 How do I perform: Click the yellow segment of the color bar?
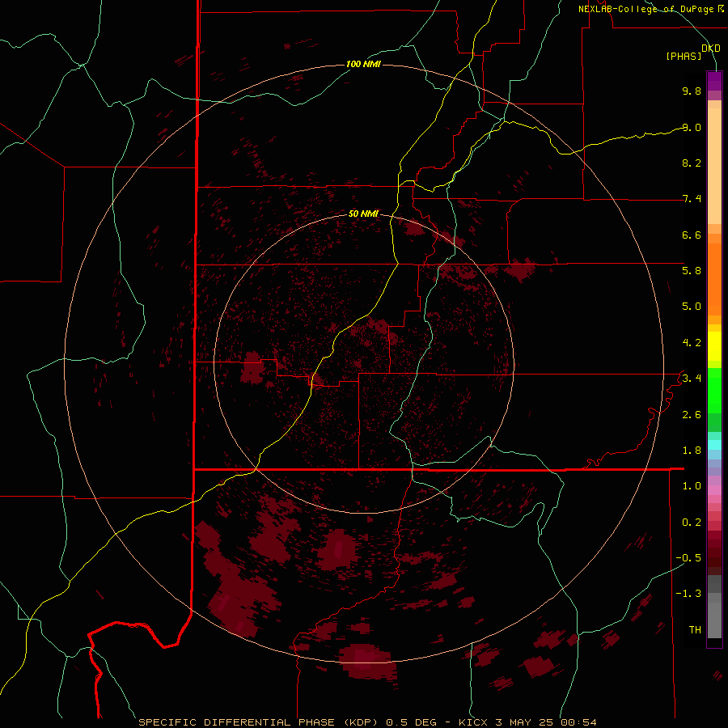pos(714,346)
